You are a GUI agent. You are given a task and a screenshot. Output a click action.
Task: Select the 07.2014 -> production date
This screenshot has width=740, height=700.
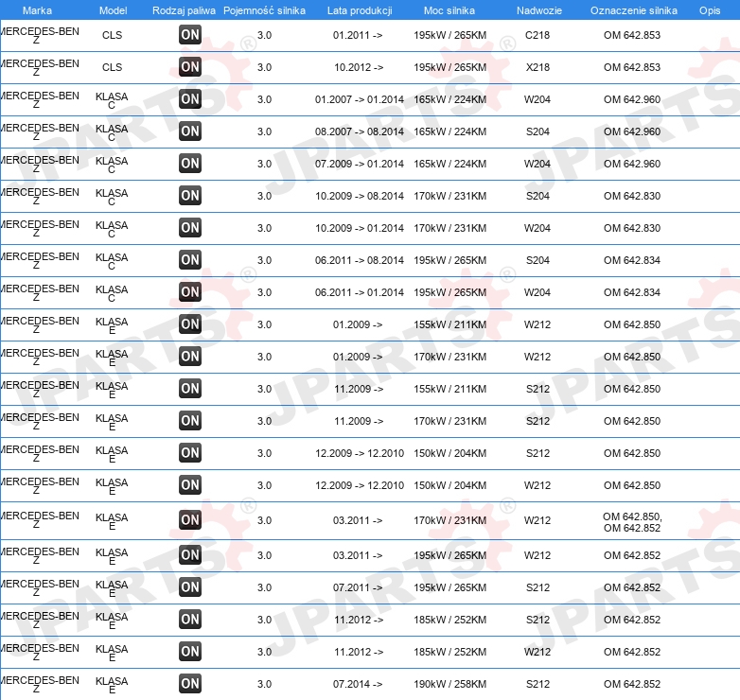tap(358, 684)
